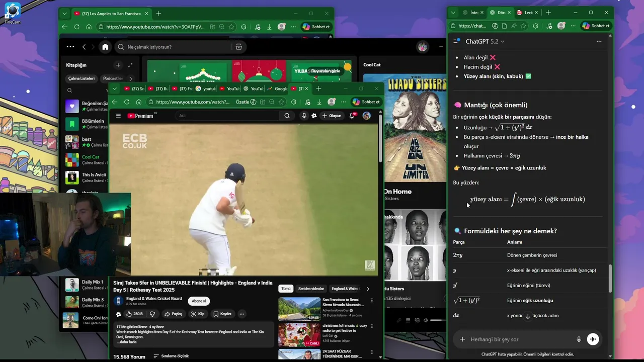The image size is (644, 362).
Task: Open tab list chevron in front Edge window
Action: pyautogui.click(x=115, y=88)
